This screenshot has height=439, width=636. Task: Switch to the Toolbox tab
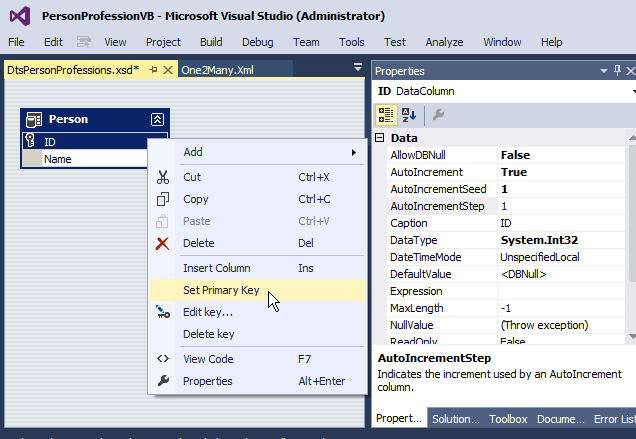[508, 419]
